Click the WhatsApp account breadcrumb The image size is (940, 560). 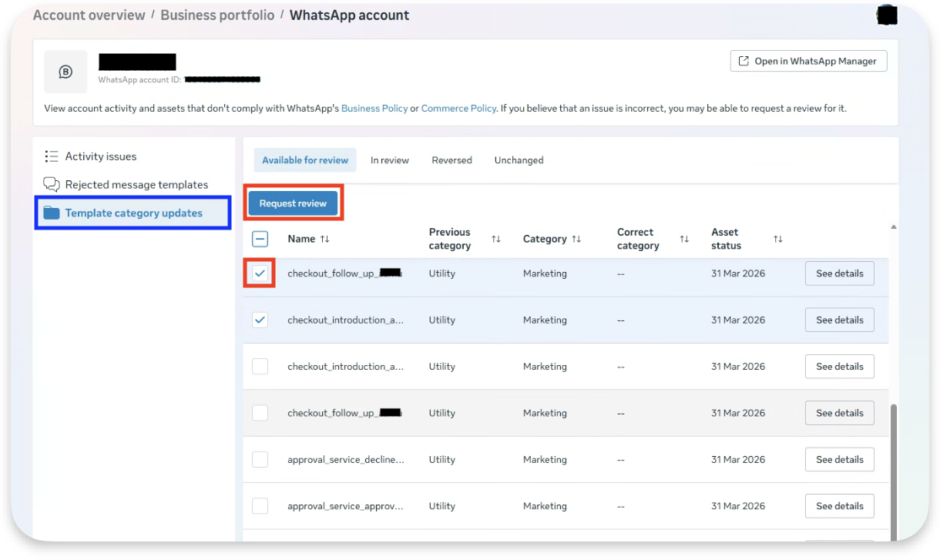point(349,15)
